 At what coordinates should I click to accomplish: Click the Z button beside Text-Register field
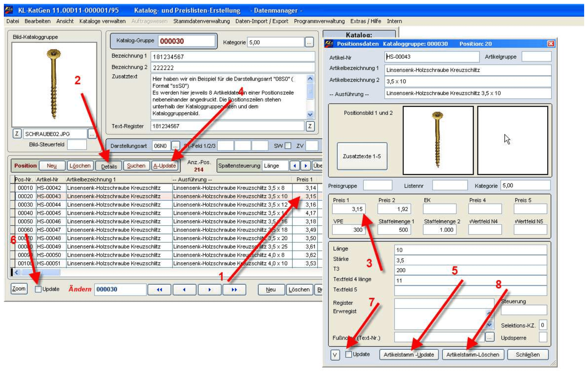[310, 126]
